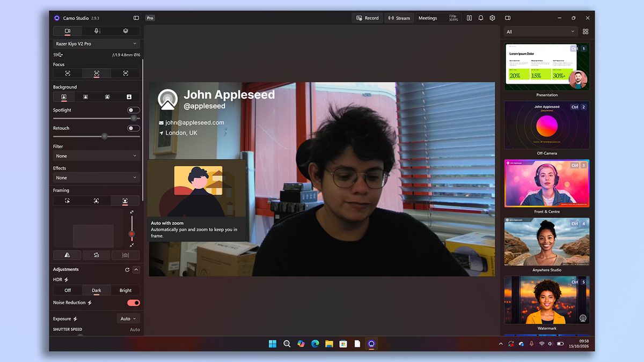The width and height of the screenshot is (644, 362).
Task: Collapse the Adjustments section chevron
Action: 136,270
